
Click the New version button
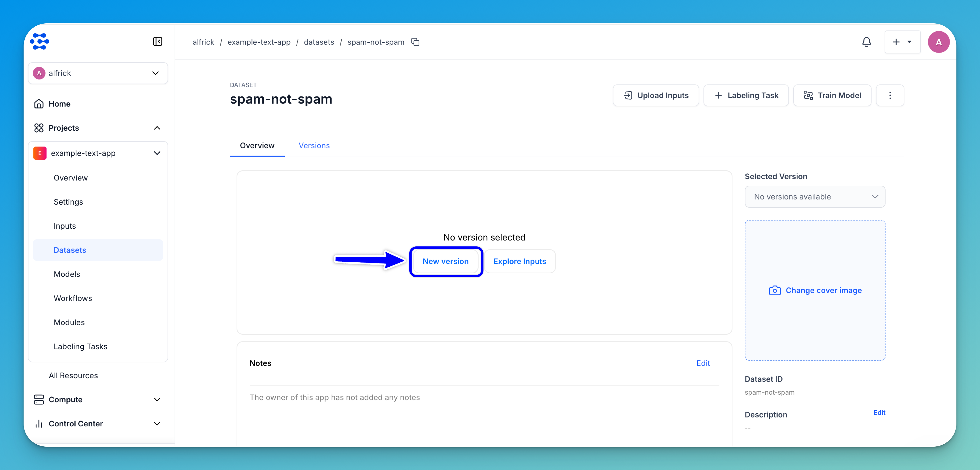pyautogui.click(x=445, y=261)
